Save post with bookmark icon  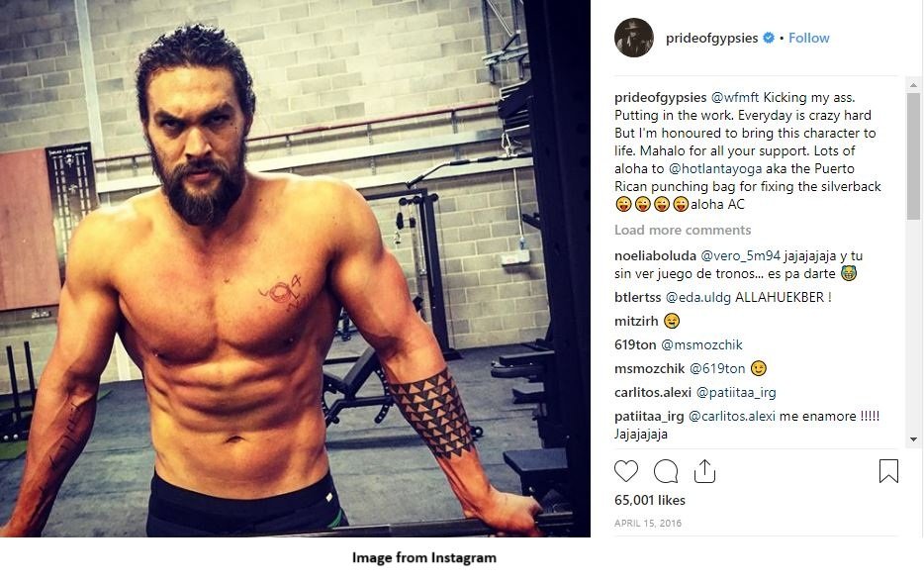[888, 471]
